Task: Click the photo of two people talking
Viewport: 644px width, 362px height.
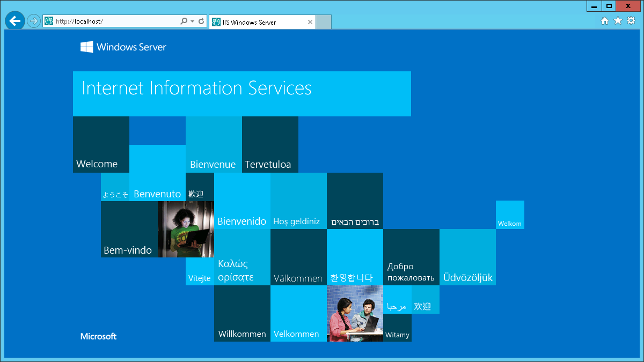Action: pyautogui.click(x=355, y=313)
